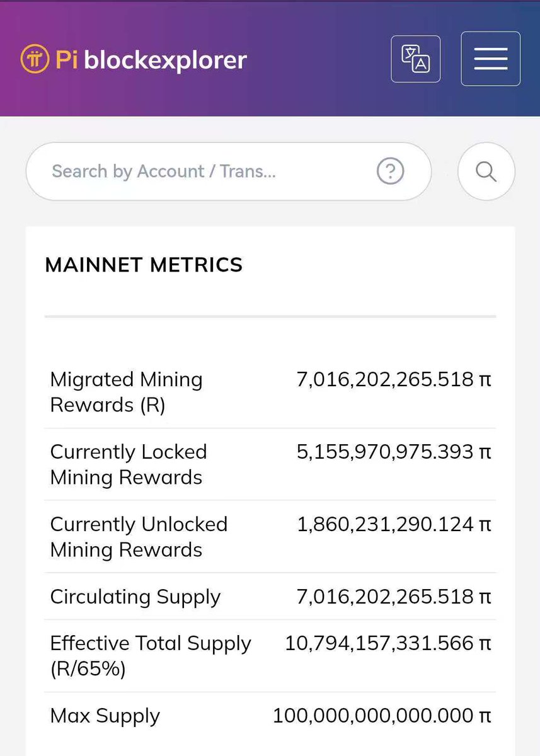Open the language translation icon
Viewport: 540px width, 756px height.
click(416, 59)
